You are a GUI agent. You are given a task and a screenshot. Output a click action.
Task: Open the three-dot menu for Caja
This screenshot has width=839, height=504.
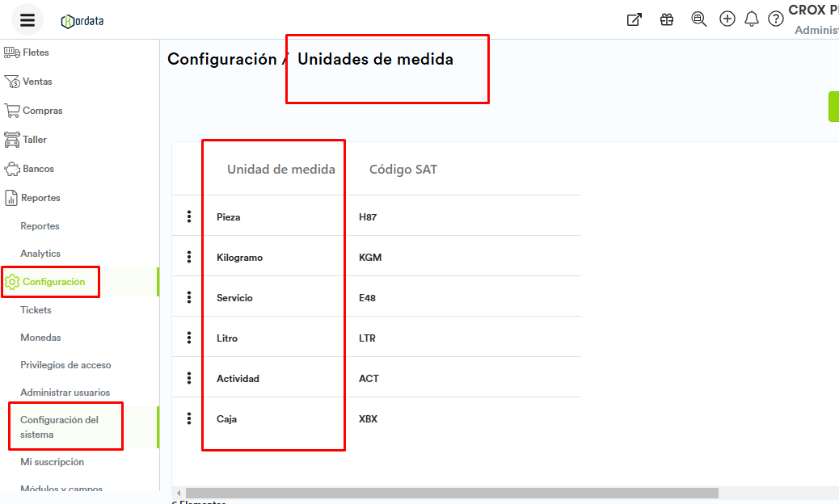pyautogui.click(x=189, y=418)
